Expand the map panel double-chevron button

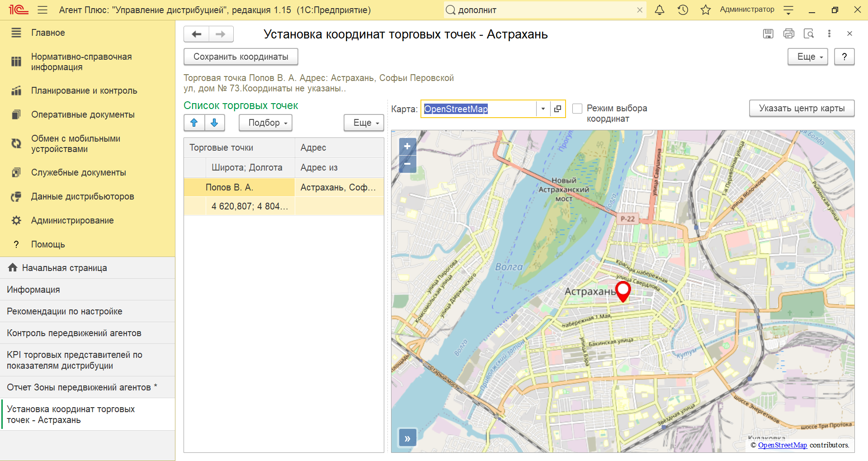(x=407, y=438)
